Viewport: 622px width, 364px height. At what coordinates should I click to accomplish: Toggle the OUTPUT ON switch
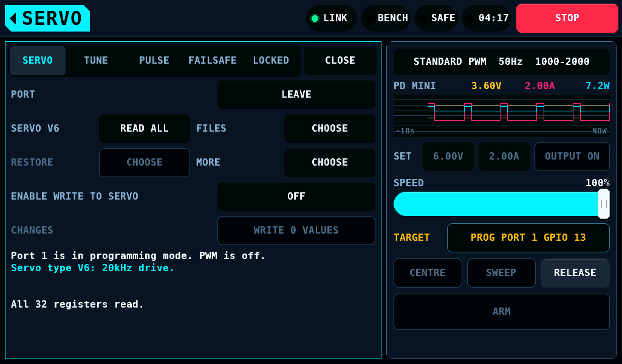[572, 157]
